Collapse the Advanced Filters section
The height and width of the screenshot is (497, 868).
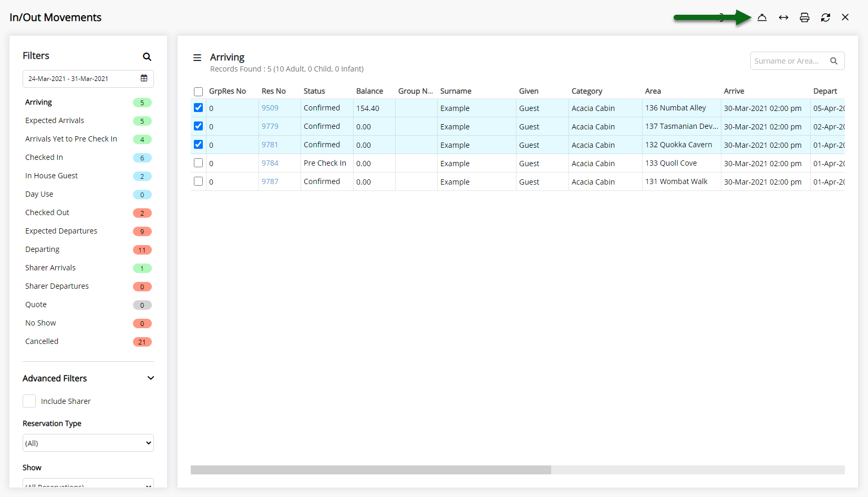[151, 378]
